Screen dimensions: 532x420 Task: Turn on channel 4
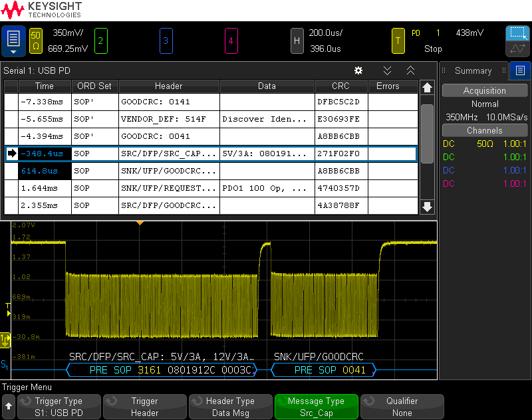[x=231, y=41]
